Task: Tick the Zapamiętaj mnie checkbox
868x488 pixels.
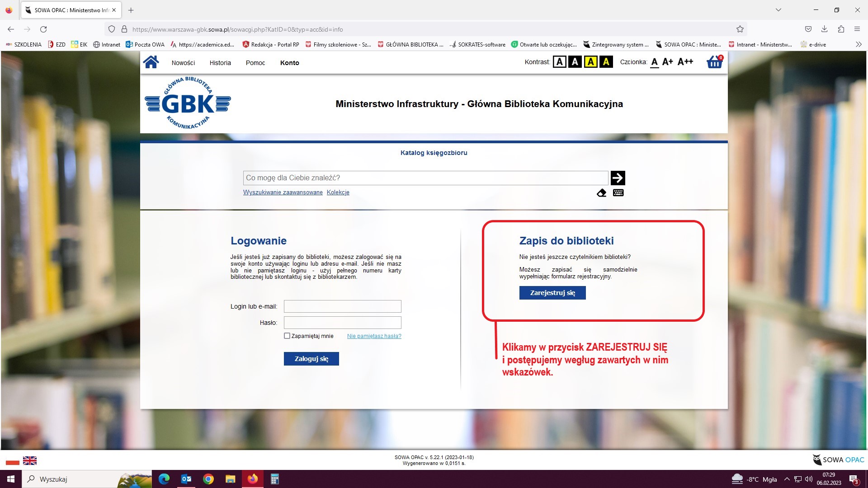Action: [x=287, y=336]
